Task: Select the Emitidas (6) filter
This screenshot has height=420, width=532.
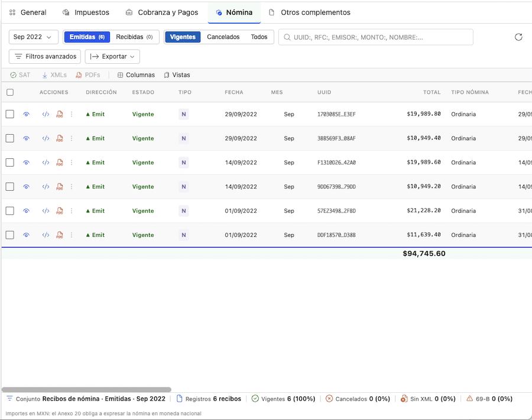Action: point(87,37)
